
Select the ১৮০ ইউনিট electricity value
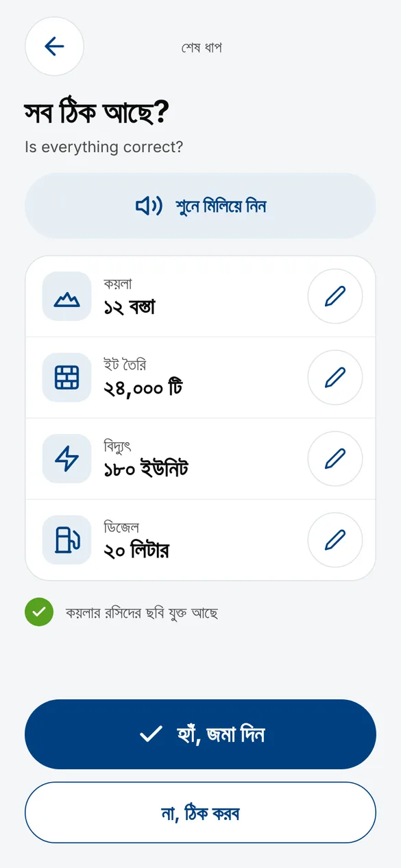(146, 470)
